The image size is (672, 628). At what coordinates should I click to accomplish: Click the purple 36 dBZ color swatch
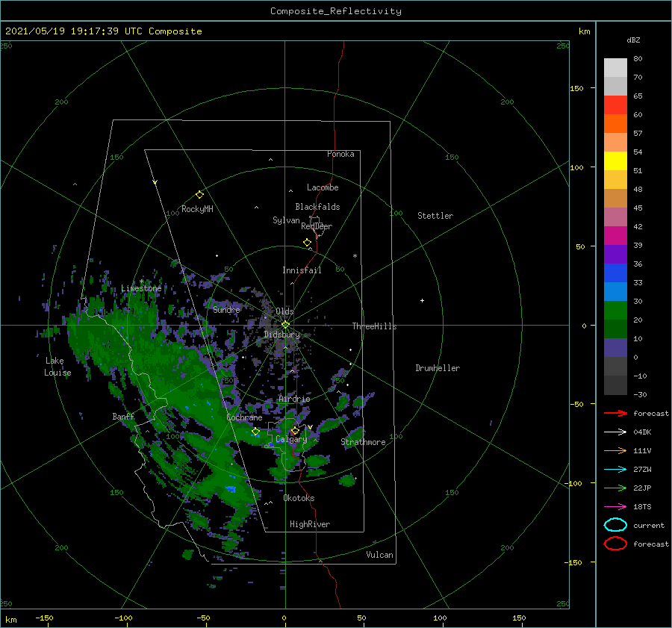pyautogui.click(x=615, y=255)
